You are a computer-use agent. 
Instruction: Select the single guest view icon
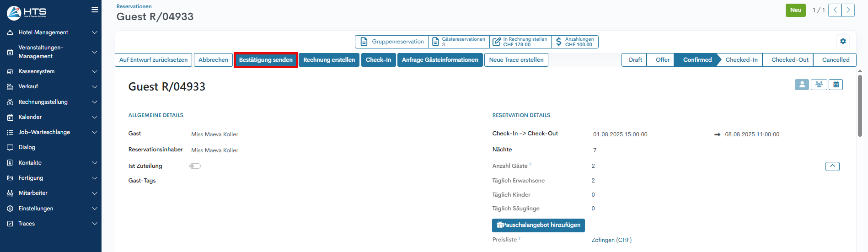(x=802, y=85)
